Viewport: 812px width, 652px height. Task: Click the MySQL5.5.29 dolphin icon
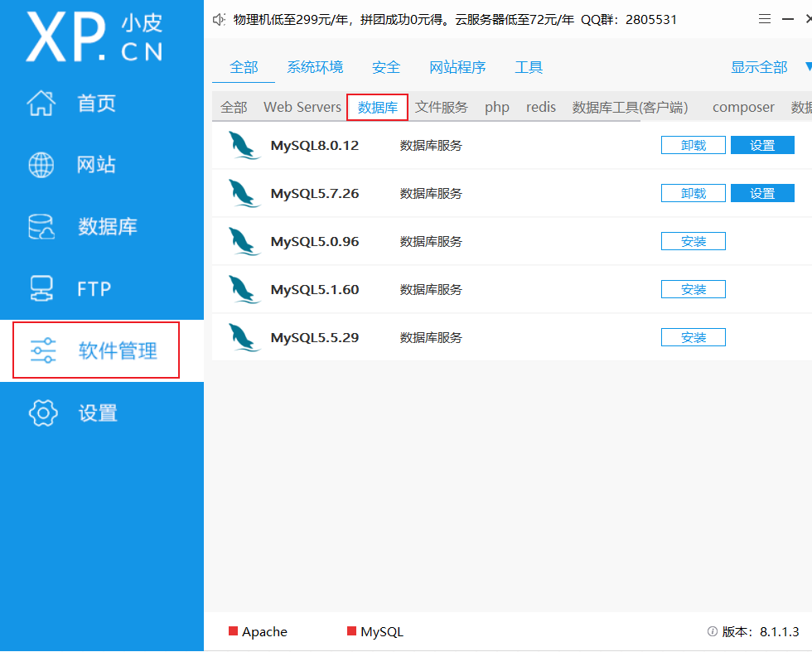click(244, 338)
